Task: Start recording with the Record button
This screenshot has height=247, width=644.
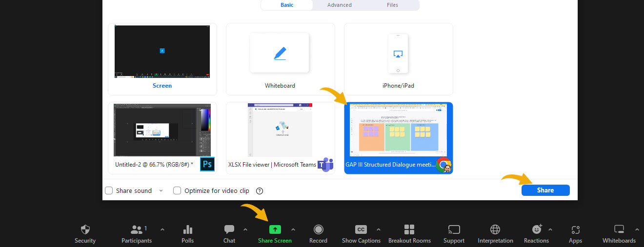Action: tap(318, 230)
